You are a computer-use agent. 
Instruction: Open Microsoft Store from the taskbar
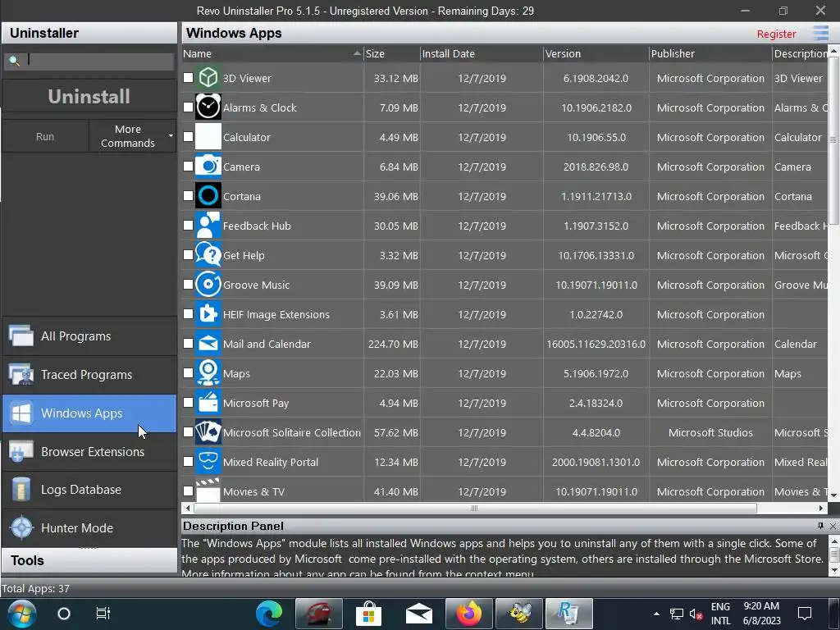[368, 614]
